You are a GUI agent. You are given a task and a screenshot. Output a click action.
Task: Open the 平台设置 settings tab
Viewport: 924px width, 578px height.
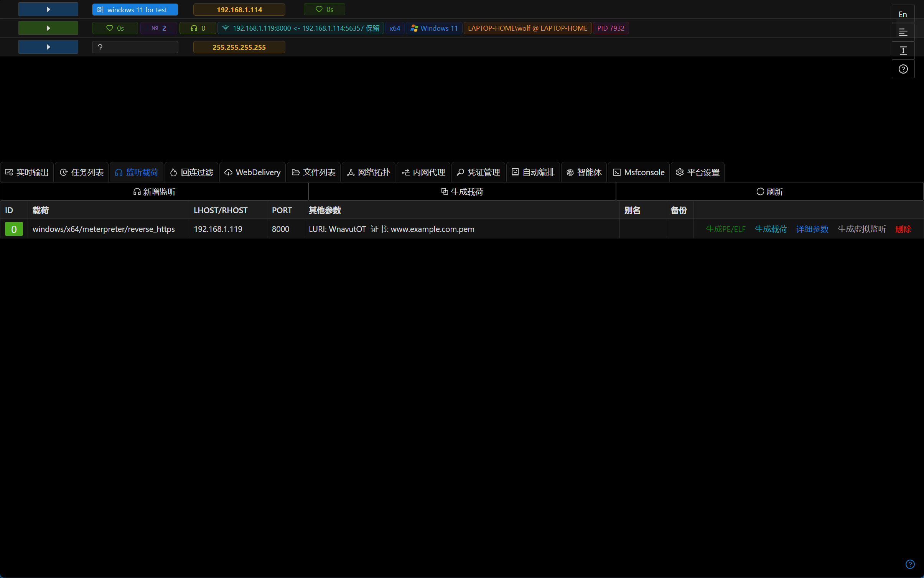(x=697, y=172)
